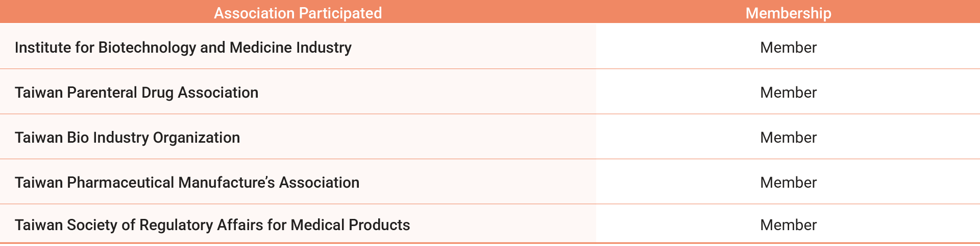Select Taiwan Society of Regulatory Affairs entry

coord(212,225)
